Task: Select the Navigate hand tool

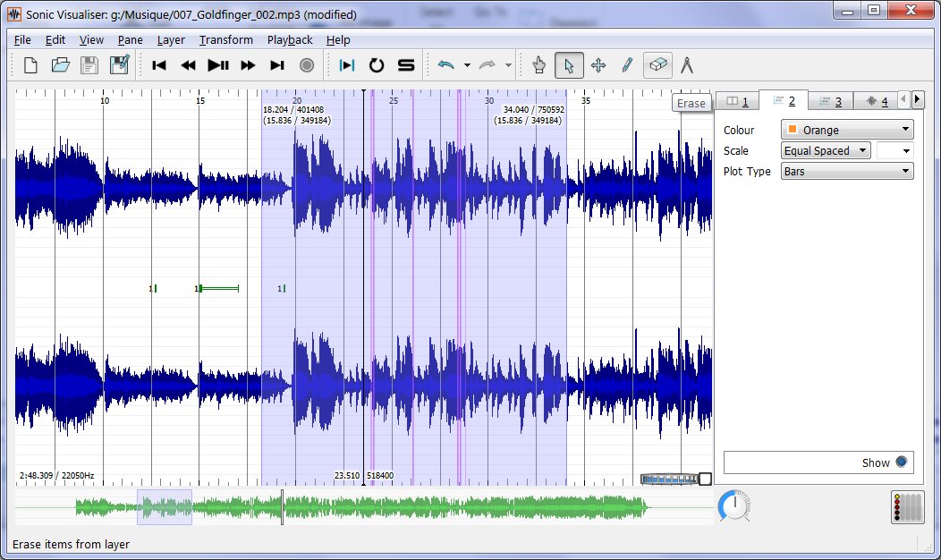Action: coord(538,64)
